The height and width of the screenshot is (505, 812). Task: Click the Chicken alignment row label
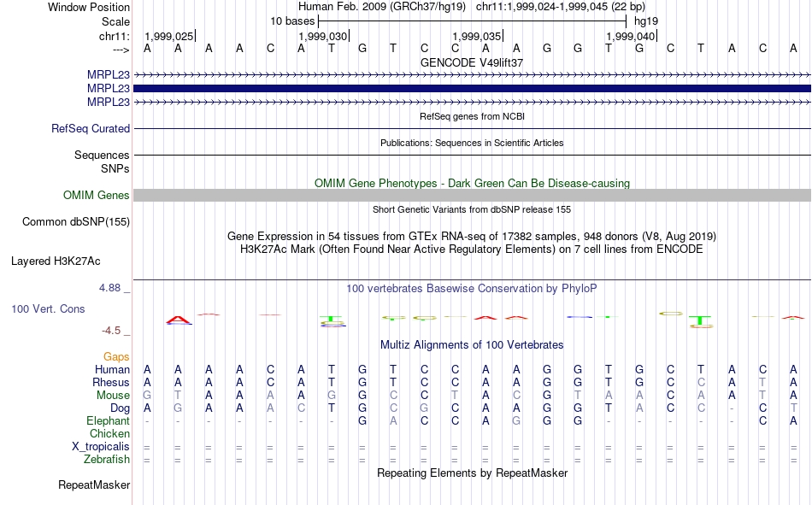(109, 433)
